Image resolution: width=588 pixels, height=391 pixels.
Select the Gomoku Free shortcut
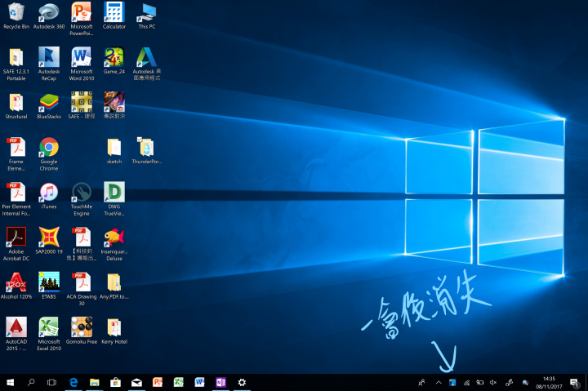(x=82, y=331)
